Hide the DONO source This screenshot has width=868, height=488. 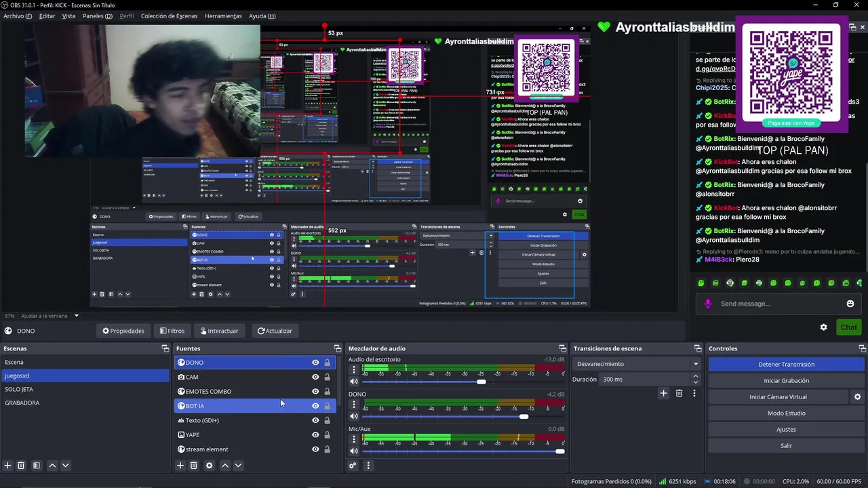[x=315, y=363]
